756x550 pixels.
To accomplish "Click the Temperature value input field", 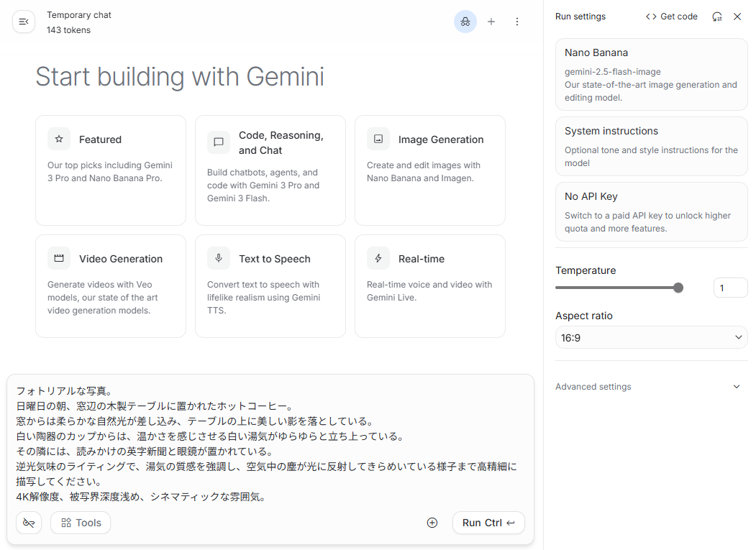I will (730, 288).
